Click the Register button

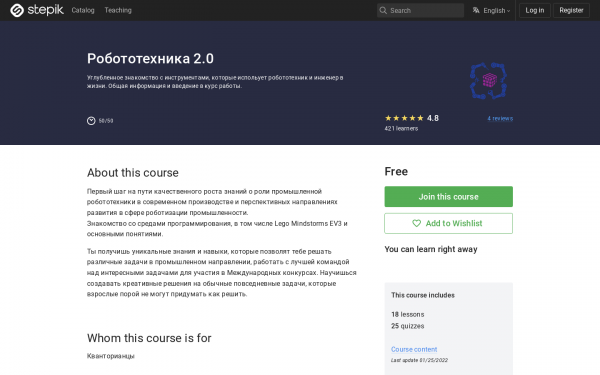coord(571,10)
